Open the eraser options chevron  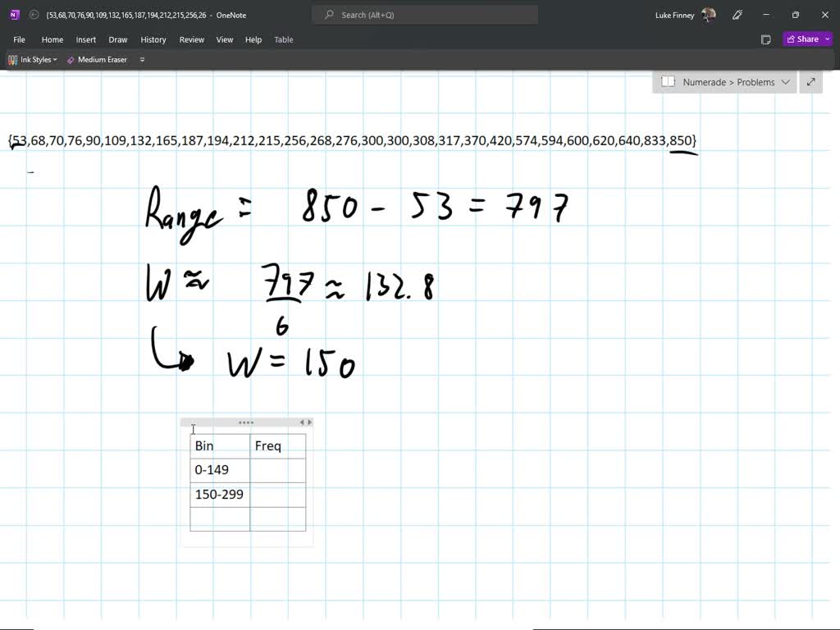(x=141, y=59)
